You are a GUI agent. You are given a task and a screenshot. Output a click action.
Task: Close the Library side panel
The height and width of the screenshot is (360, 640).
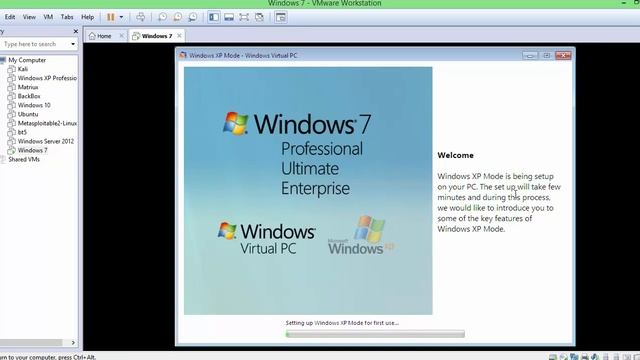76,31
